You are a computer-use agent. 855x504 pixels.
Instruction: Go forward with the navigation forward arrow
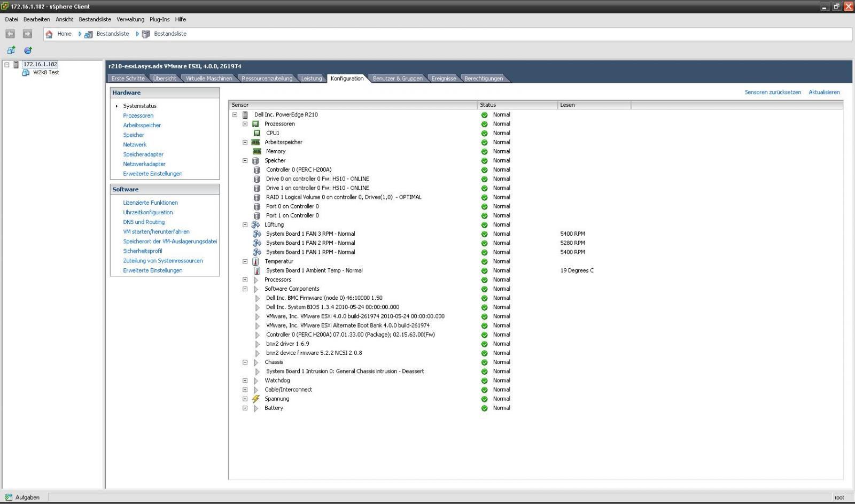27,34
